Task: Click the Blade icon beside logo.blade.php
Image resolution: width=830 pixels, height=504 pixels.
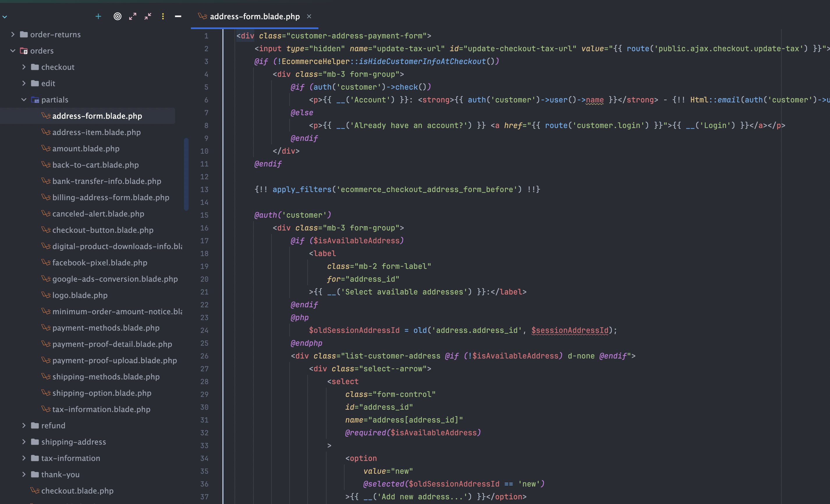Action: point(46,295)
